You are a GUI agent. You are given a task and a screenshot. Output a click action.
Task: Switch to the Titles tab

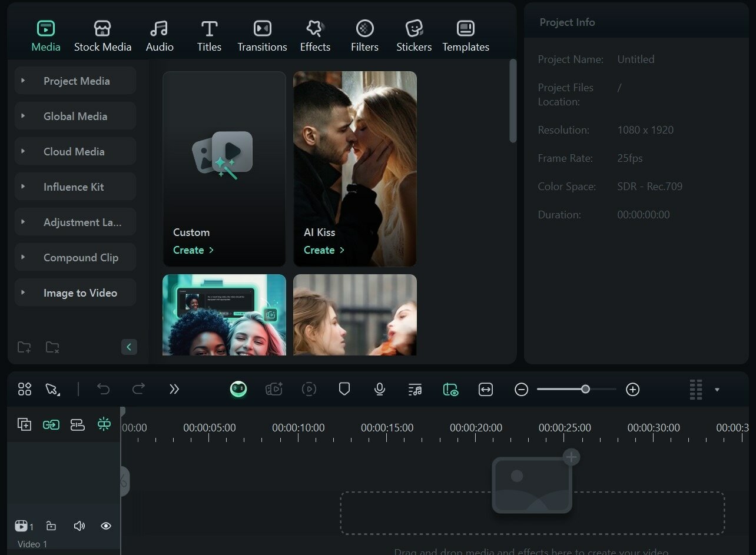[209, 36]
